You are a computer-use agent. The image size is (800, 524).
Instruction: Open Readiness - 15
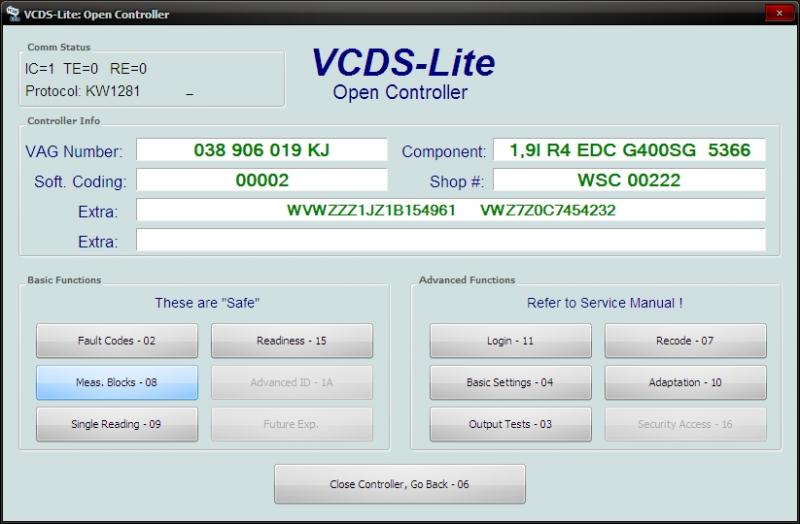[292, 340]
